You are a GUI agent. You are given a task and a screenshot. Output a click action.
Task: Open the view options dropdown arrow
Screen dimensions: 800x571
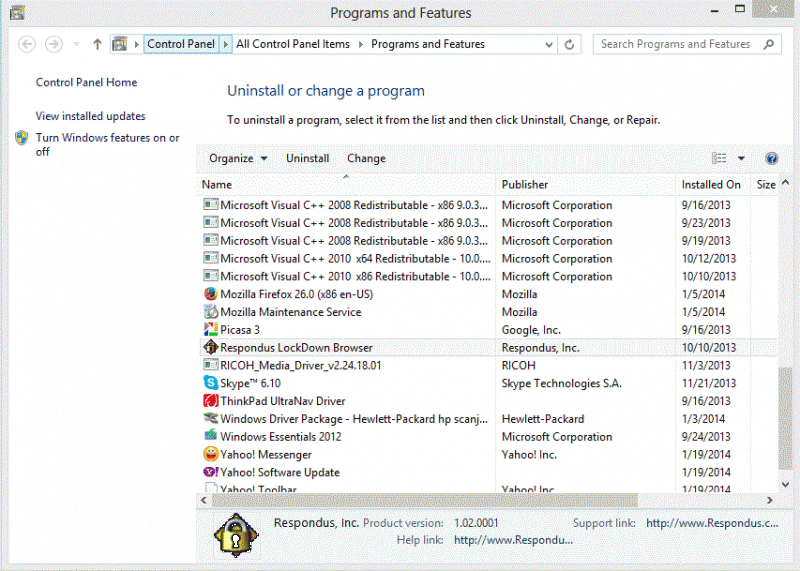(x=741, y=158)
